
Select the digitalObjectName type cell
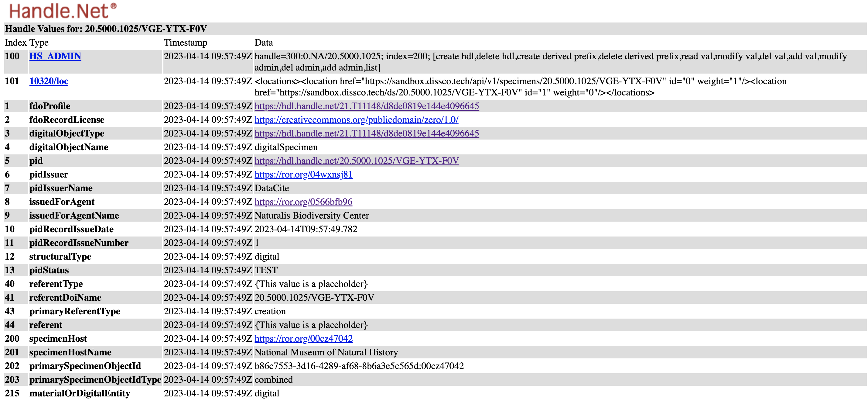pyautogui.click(x=95, y=147)
